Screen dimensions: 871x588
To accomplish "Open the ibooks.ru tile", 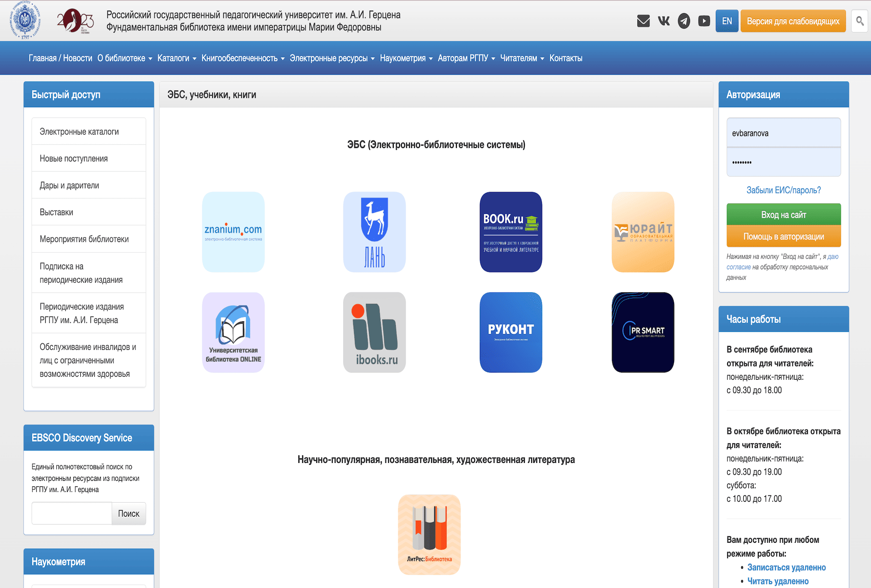I will 374,332.
